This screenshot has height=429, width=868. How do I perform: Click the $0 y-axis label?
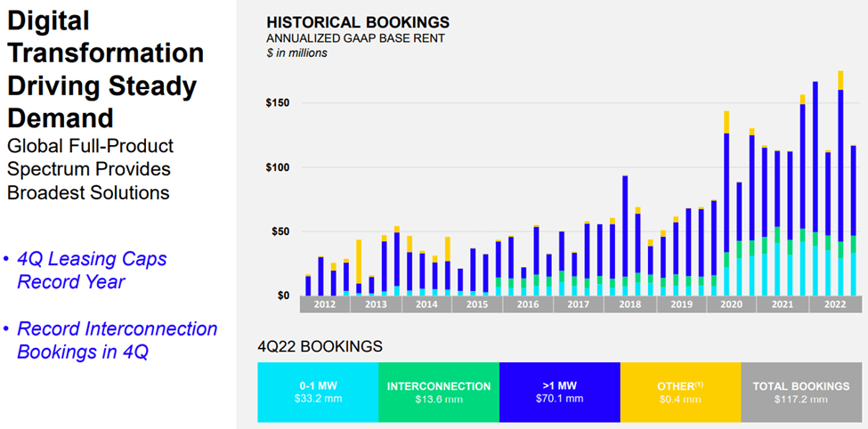click(x=281, y=295)
